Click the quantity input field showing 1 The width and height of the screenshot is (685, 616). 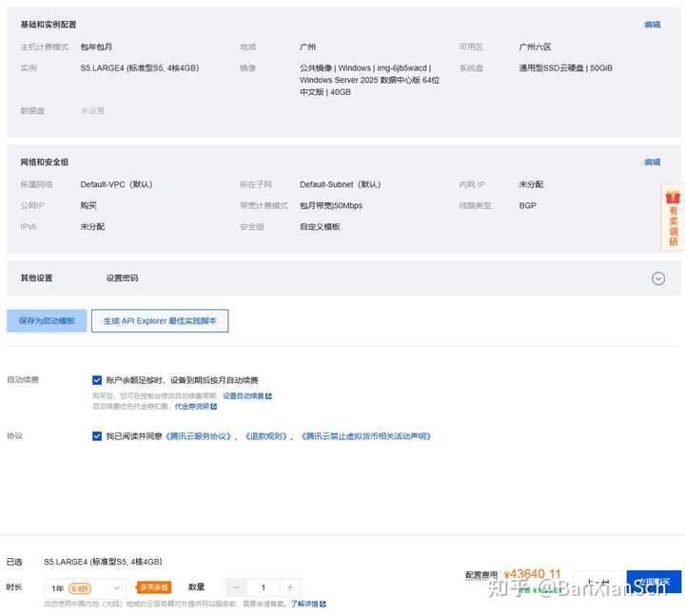click(x=264, y=587)
